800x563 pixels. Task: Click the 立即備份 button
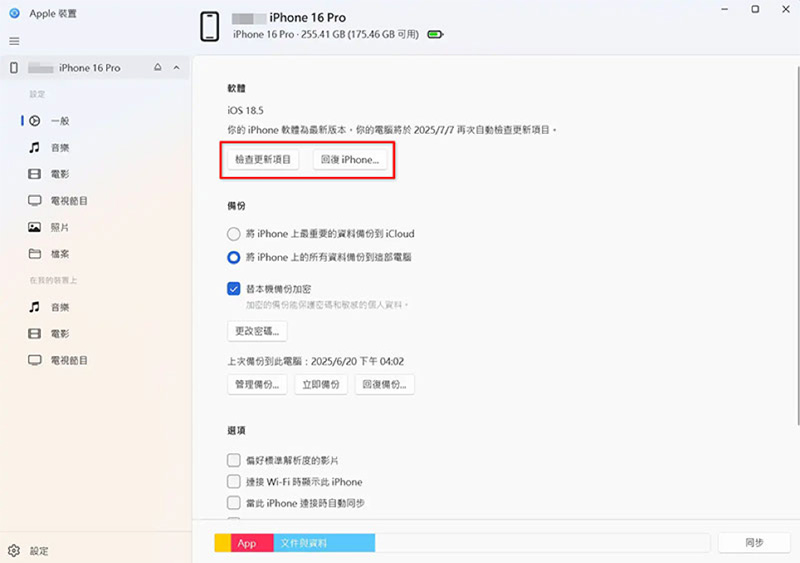point(321,384)
